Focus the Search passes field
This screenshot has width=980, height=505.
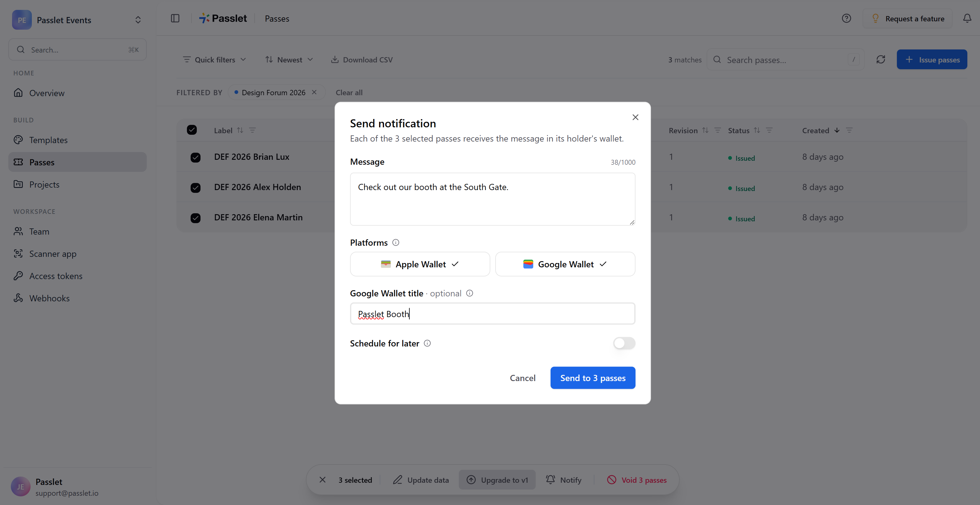tap(785, 60)
